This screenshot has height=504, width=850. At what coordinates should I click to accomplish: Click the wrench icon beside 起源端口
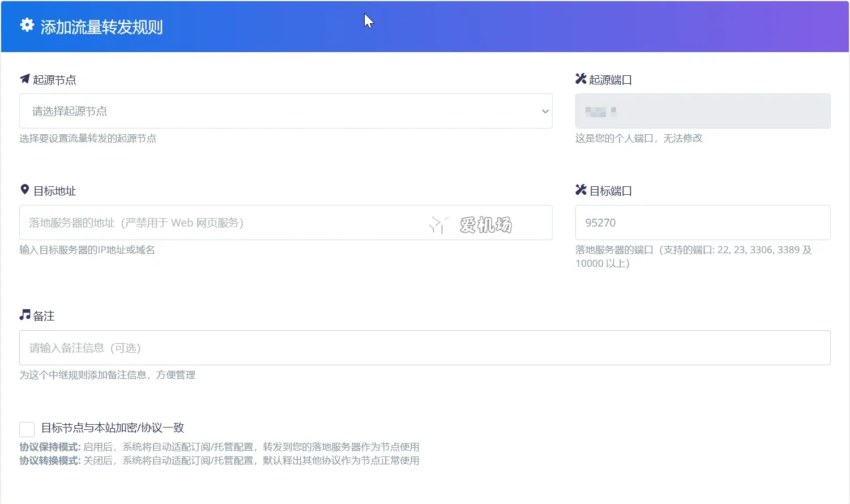[x=580, y=79]
